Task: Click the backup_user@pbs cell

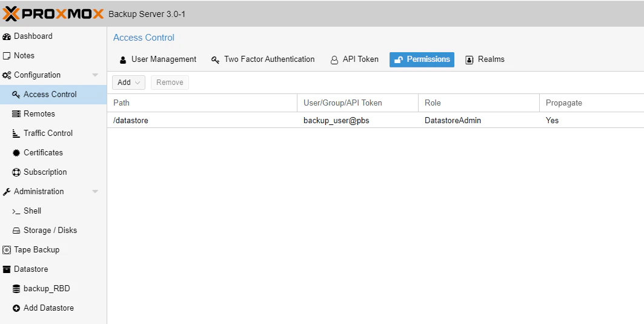Action: [357, 121]
